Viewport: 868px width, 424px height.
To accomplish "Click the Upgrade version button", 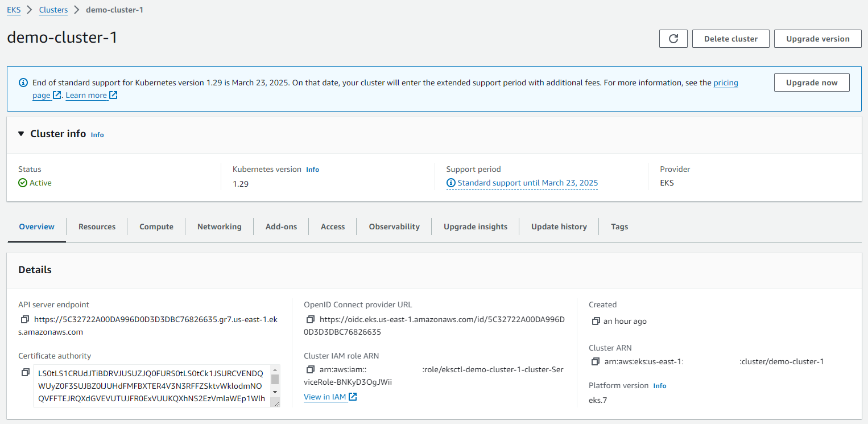I will [x=818, y=39].
